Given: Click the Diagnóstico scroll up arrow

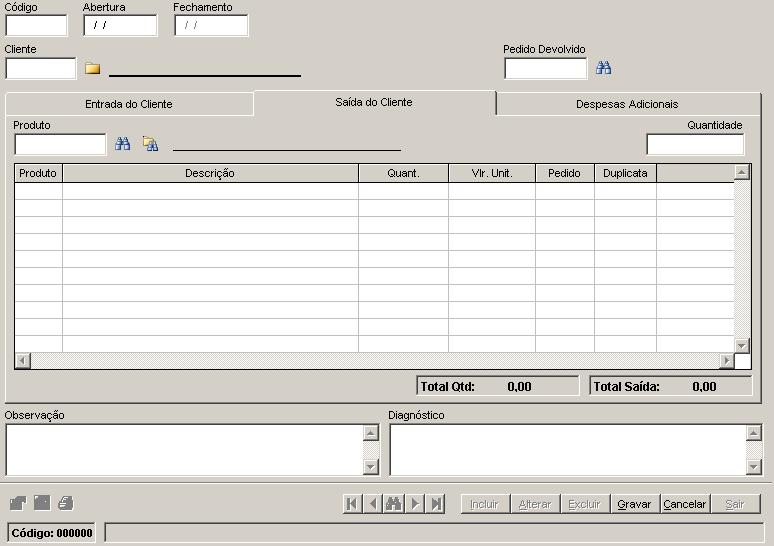Looking at the screenshot, I should 753,433.
